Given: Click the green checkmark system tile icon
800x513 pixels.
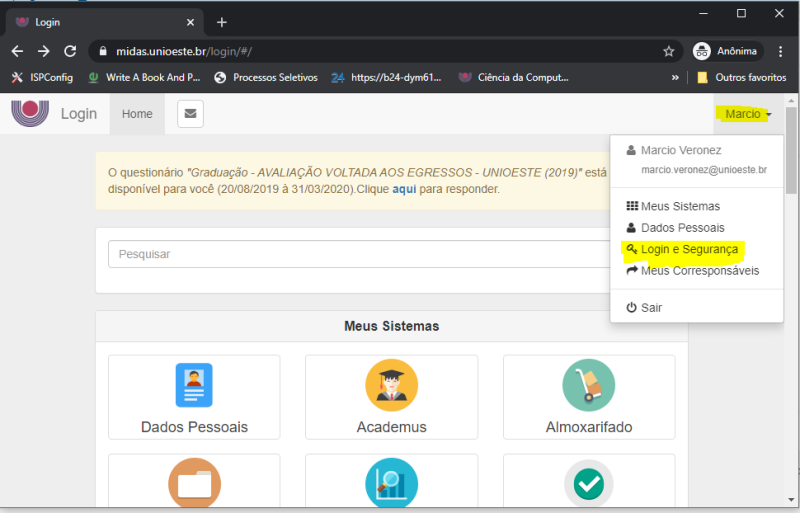Looking at the screenshot, I should (x=589, y=485).
